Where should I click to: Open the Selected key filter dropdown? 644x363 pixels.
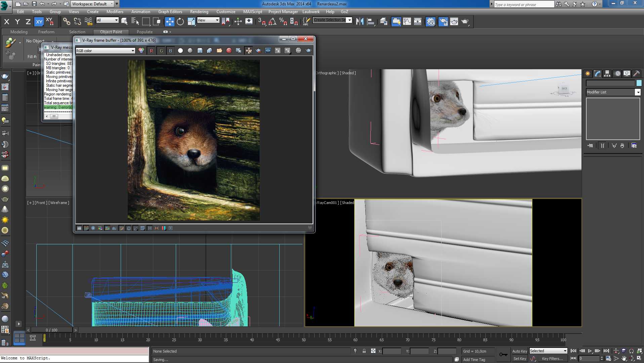[548, 351]
